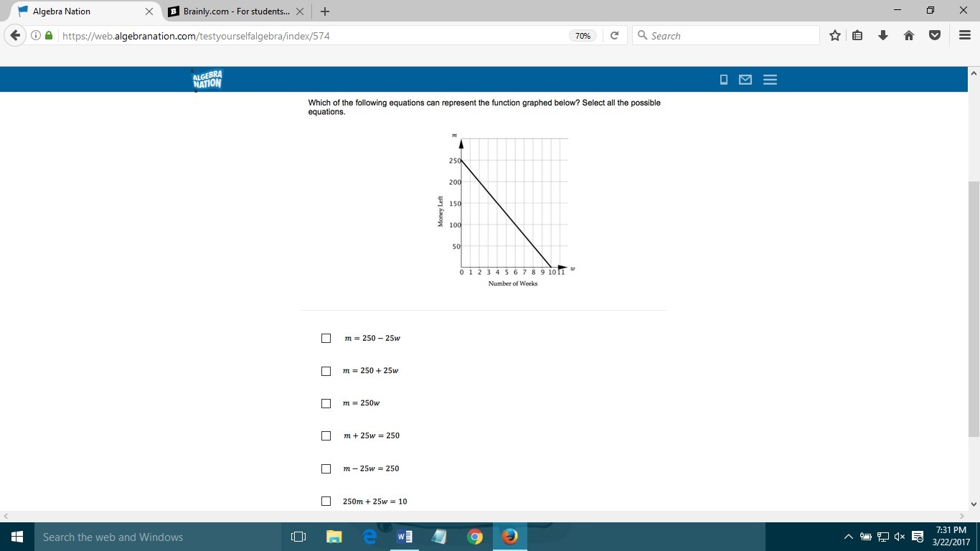This screenshot has height=551, width=980.
Task: Click the 70% zoom level indicator
Action: [583, 35]
